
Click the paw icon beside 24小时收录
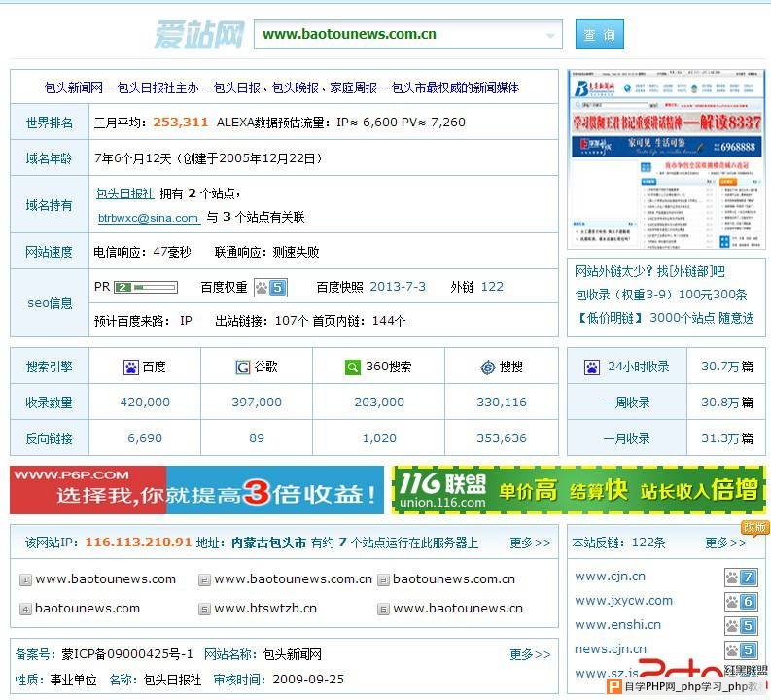click(592, 367)
